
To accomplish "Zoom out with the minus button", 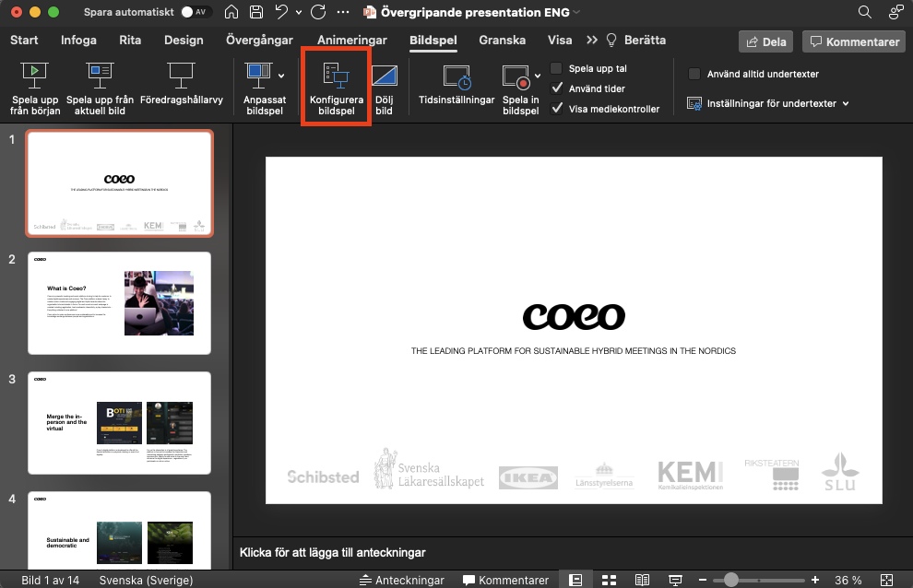I will (703, 580).
